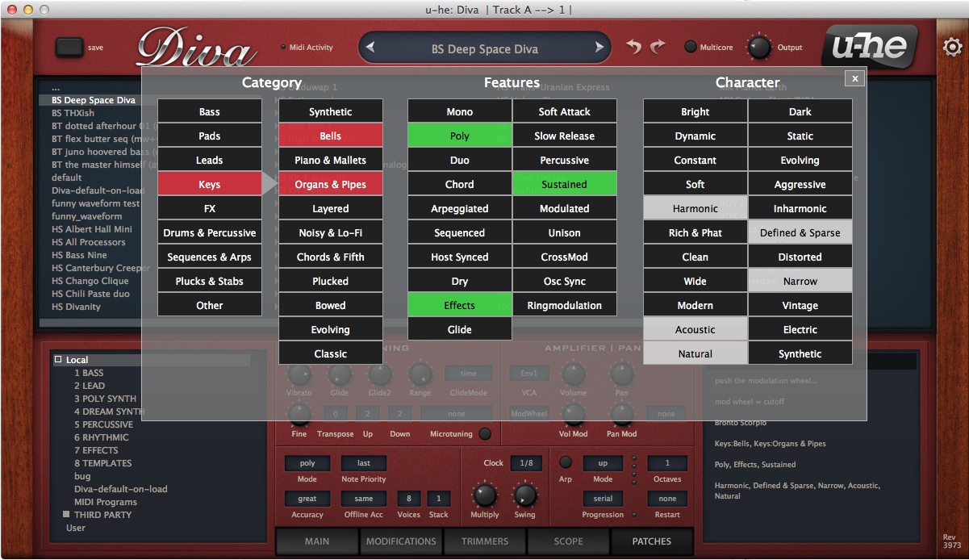969x560 pixels.
Task: Select the Ringmodulation feature tag
Action: click(565, 305)
